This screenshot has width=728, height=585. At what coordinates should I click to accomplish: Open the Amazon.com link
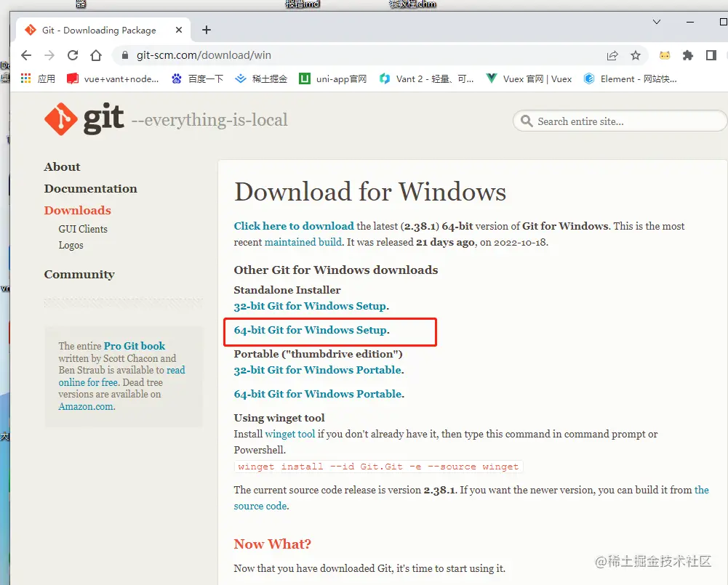(x=86, y=406)
